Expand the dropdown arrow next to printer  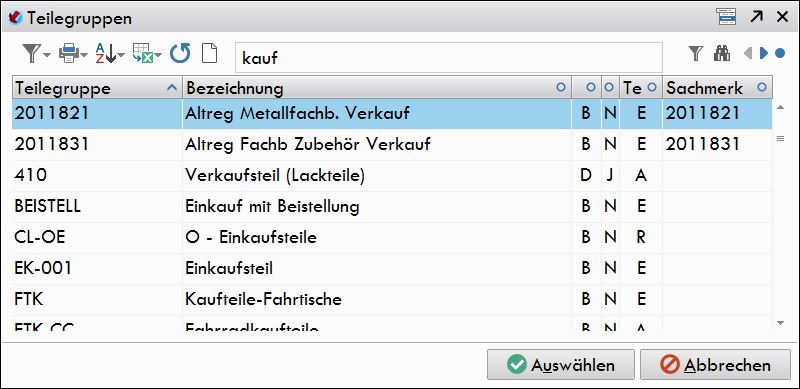pyautogui.click(x=84, y=55)
